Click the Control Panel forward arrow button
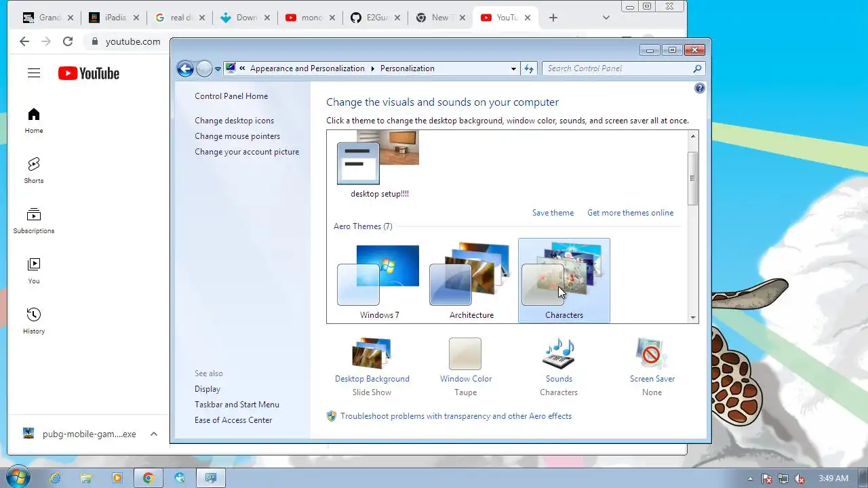 (204, 68)
